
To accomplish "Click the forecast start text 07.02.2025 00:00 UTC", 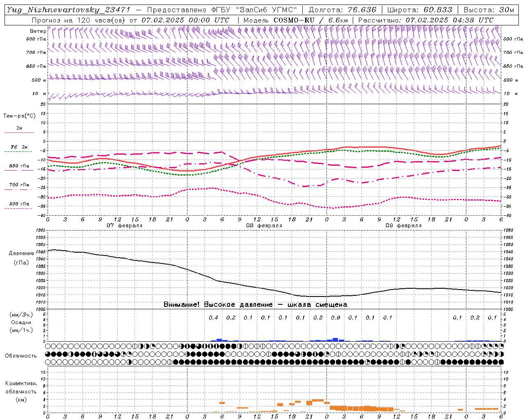I will pos(185,20).
